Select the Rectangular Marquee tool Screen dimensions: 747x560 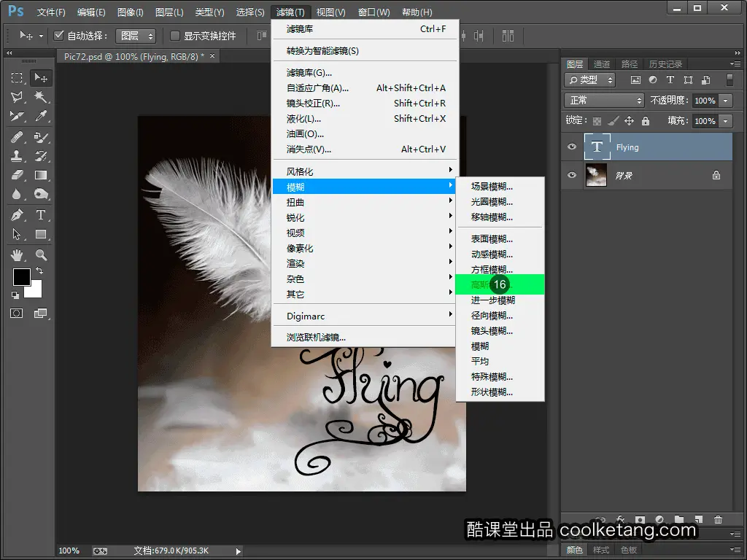point(18,77)
